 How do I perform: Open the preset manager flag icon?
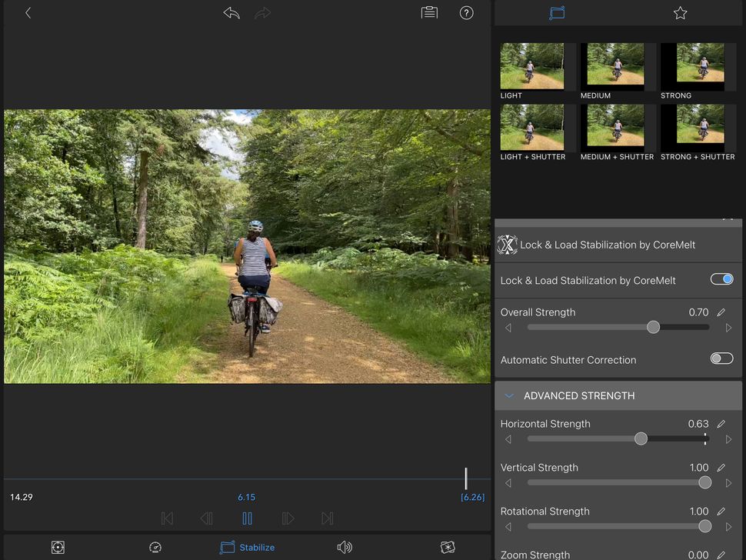click(x=429, y=12)
